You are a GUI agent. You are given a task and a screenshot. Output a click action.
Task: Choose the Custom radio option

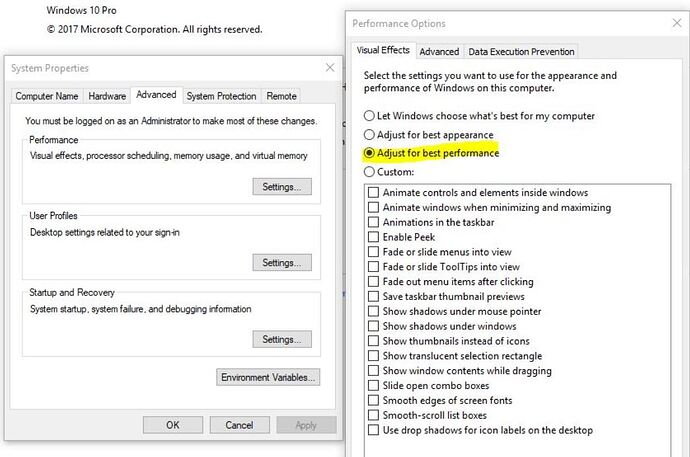click(370, 172)
